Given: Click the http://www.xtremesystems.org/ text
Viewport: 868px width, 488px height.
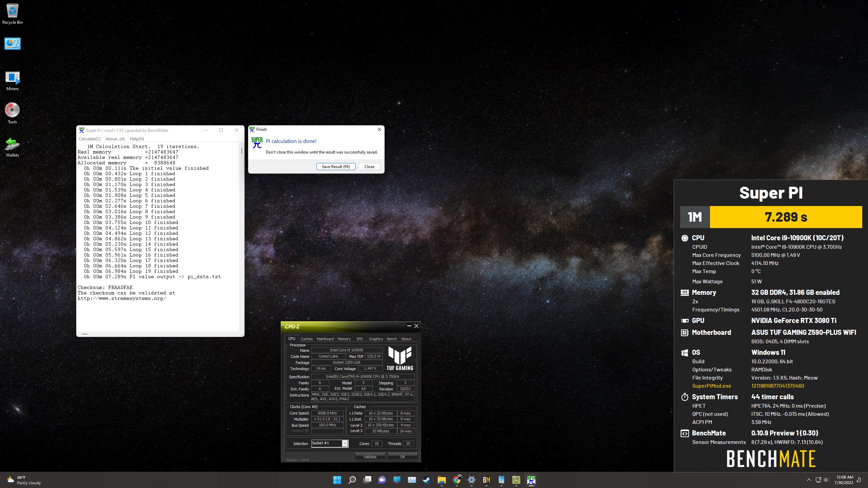Looking at the screenshot, I should 122,299.
